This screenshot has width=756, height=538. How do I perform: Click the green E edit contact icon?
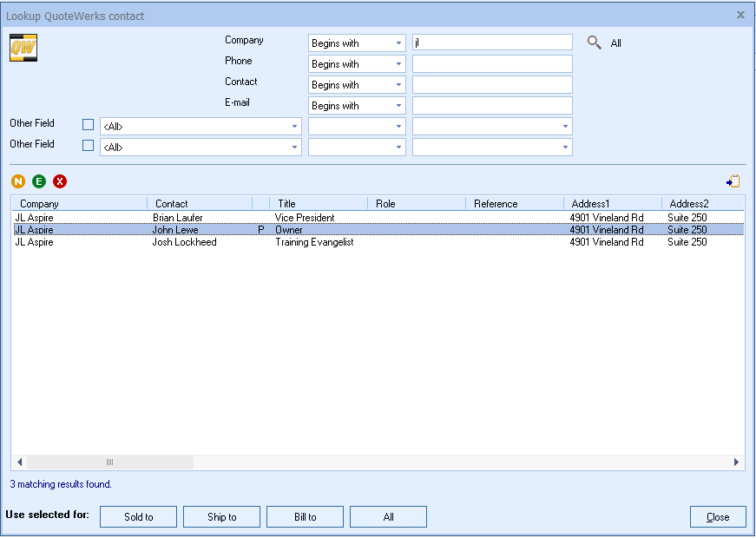coord(39,181)
